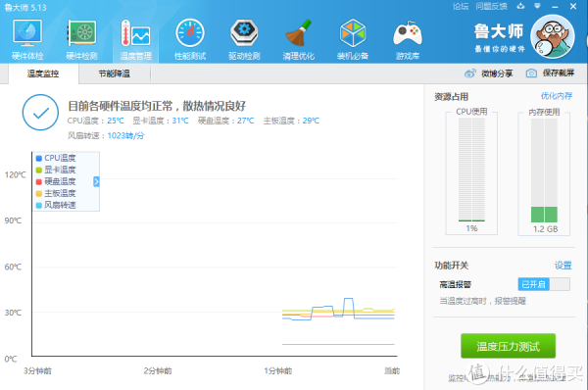Click the 优化内存 link
Image resolution: width=588 pixels, height=390 pixels.
557,96
